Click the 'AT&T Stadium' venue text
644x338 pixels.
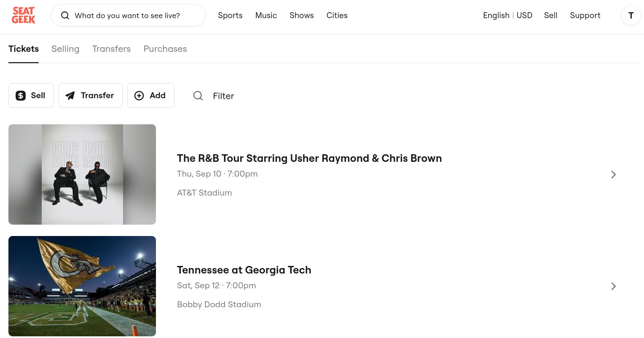click(x=204, y=193)
